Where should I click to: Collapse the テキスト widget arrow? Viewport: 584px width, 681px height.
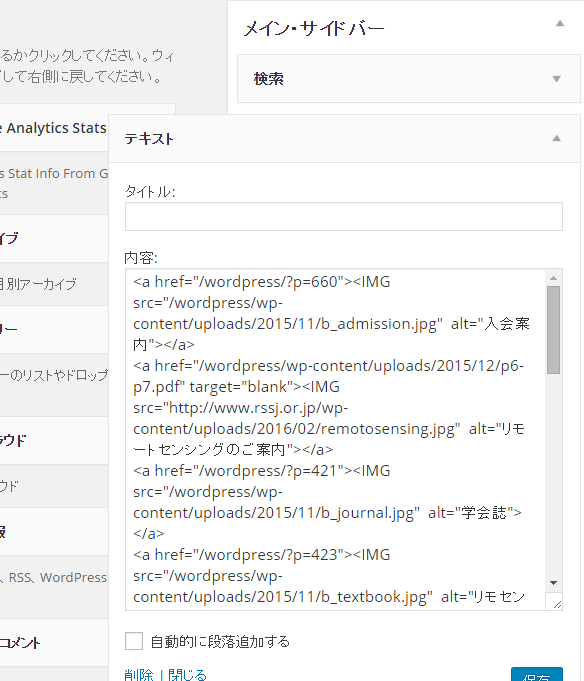556,139
